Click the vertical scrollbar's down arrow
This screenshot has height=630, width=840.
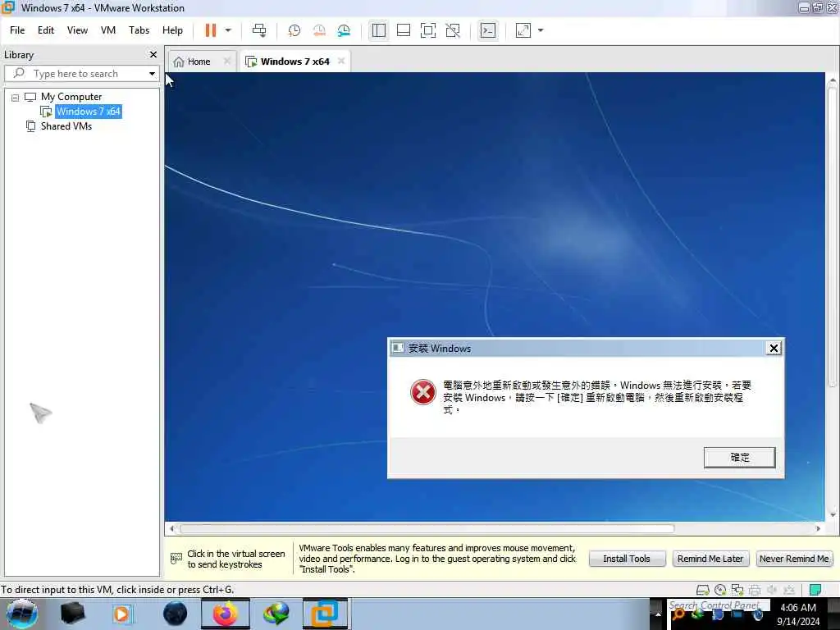click(x=833, y=515)
